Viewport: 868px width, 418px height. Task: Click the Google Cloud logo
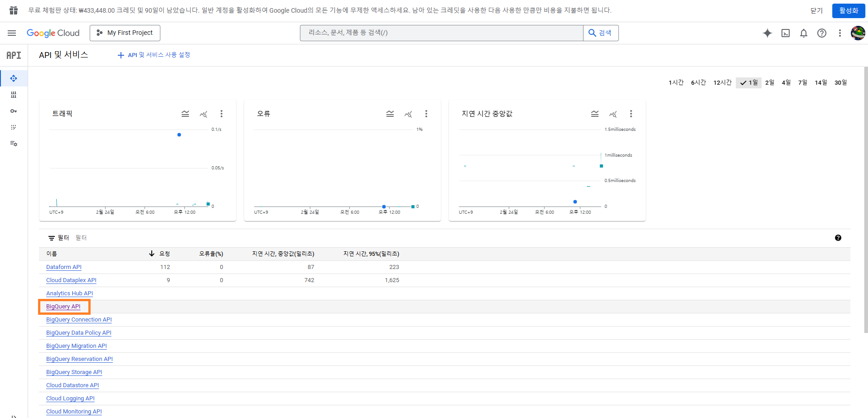(53, 33)
